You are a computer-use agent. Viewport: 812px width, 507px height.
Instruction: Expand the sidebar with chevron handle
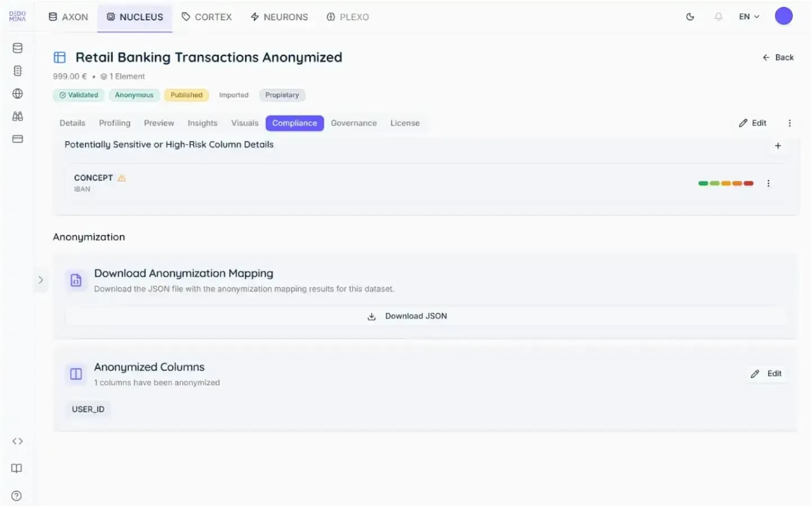pos(41,280)
